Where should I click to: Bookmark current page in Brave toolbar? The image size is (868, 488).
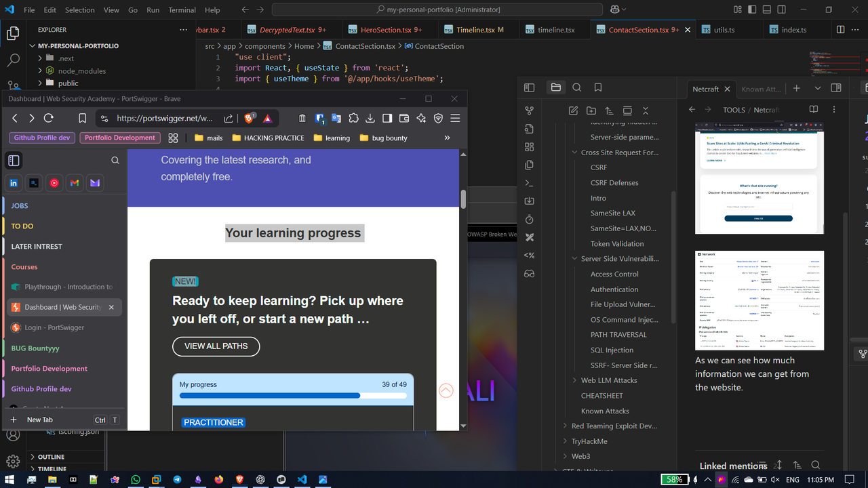coord(82,118)
